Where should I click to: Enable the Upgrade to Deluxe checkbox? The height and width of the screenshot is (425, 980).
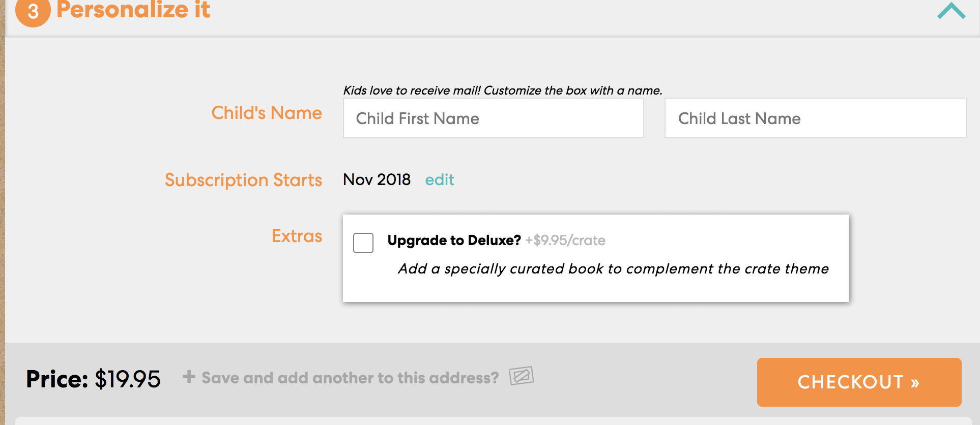(363, 243)
